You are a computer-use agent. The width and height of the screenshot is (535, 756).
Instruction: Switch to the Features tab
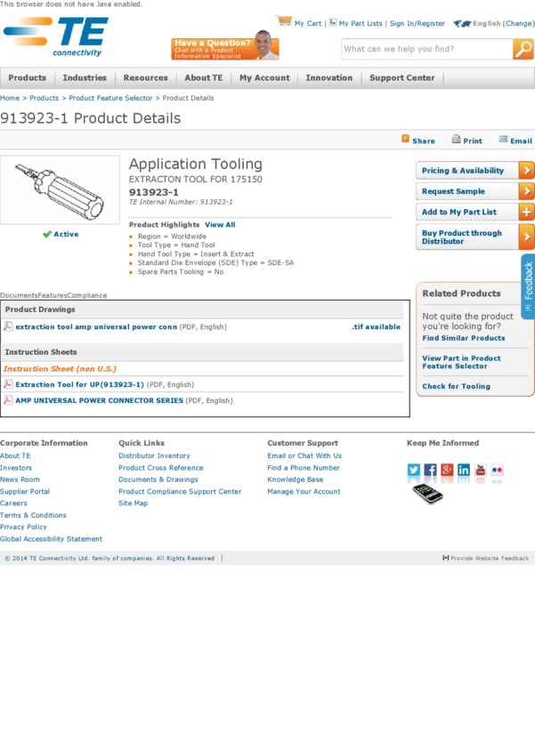pyautogui.click(x=53, y=295)
